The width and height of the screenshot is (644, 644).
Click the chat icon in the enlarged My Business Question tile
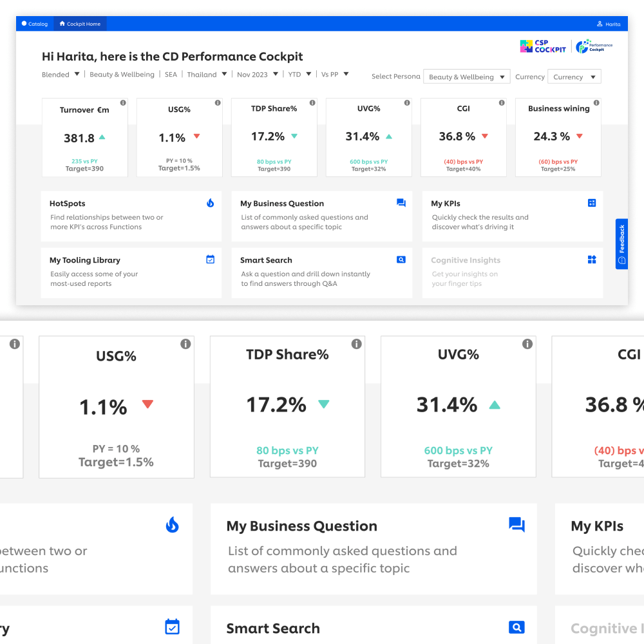516,525
